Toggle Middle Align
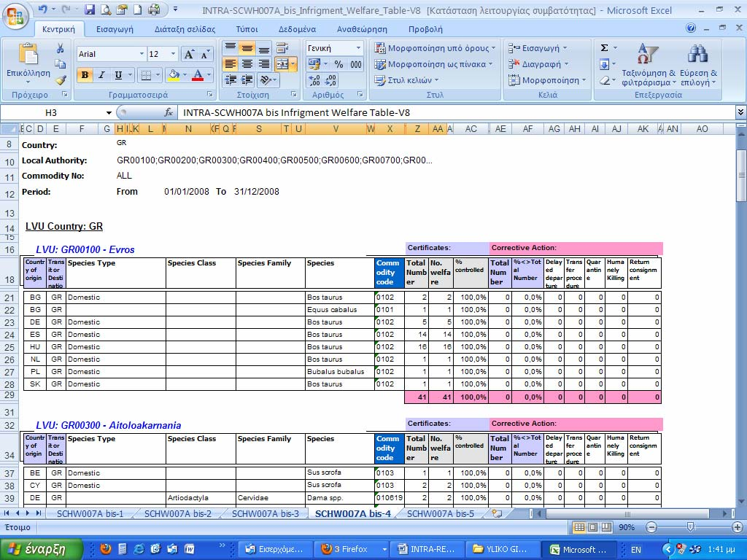The width and height of the screenshot is (747, 560). tap(247, 48)
